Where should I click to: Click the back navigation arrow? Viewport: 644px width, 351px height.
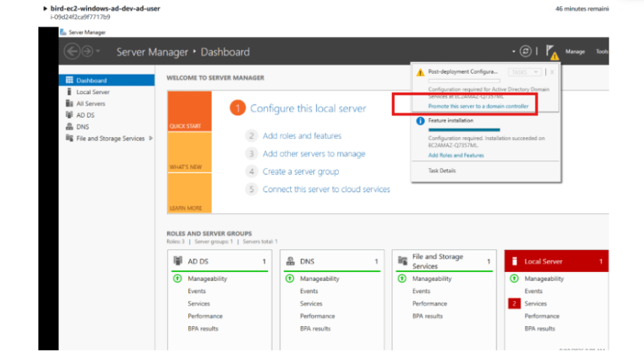pos(72,51)
